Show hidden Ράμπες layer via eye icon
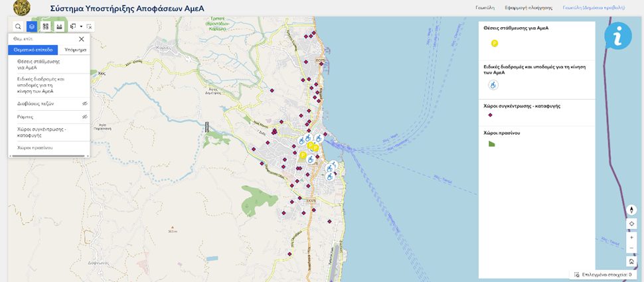The image size is (644, 282). coord(84,117)
